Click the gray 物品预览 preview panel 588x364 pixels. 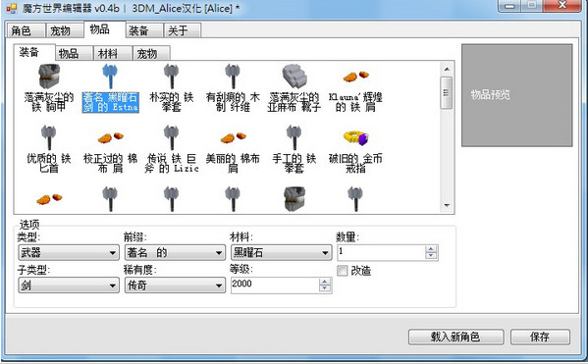coord(516,95)
